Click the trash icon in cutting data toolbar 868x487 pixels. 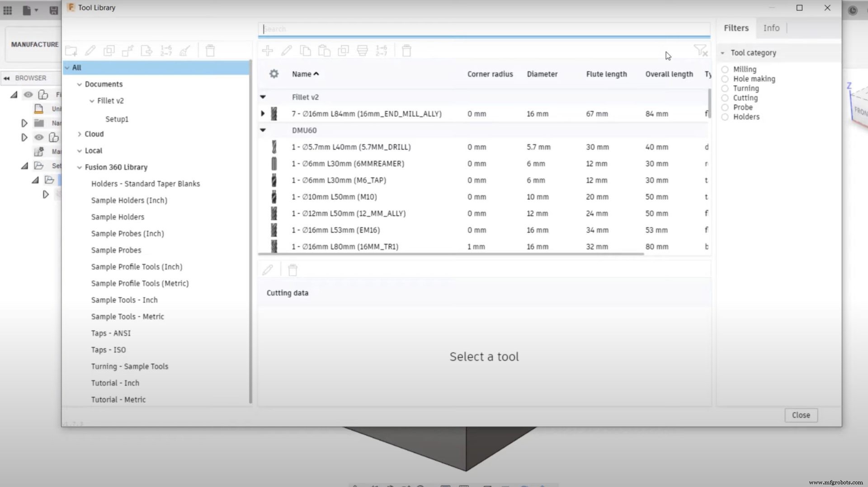click(x=292, y=270)
